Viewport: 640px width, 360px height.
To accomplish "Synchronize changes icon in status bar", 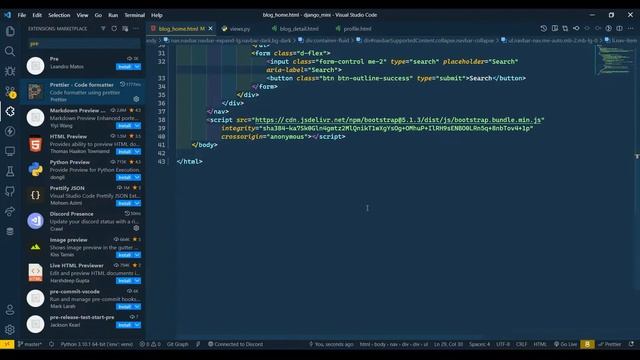I will pos(51,344).
